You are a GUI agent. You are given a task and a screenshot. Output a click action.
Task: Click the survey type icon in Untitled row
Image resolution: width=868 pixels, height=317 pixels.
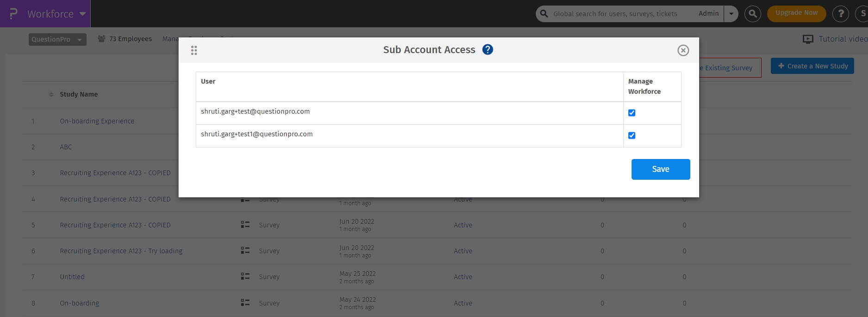click(245, 276)
